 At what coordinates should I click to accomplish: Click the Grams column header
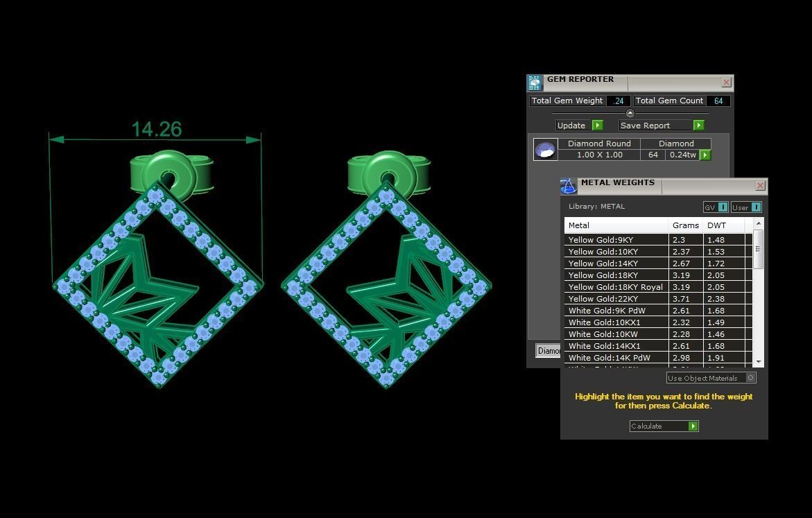point(686,225)
